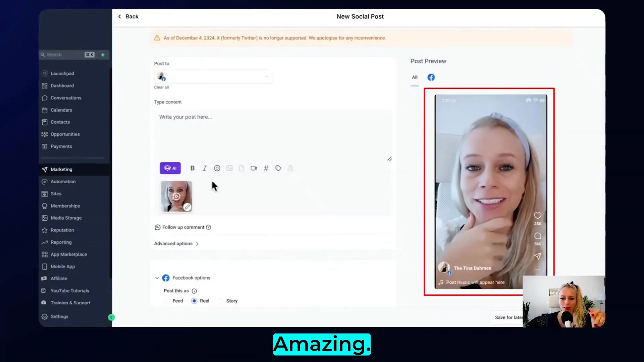Click the add video icon
Viewport: 644px width, 362px height.
pyautogui.click(x=254, y=168)
